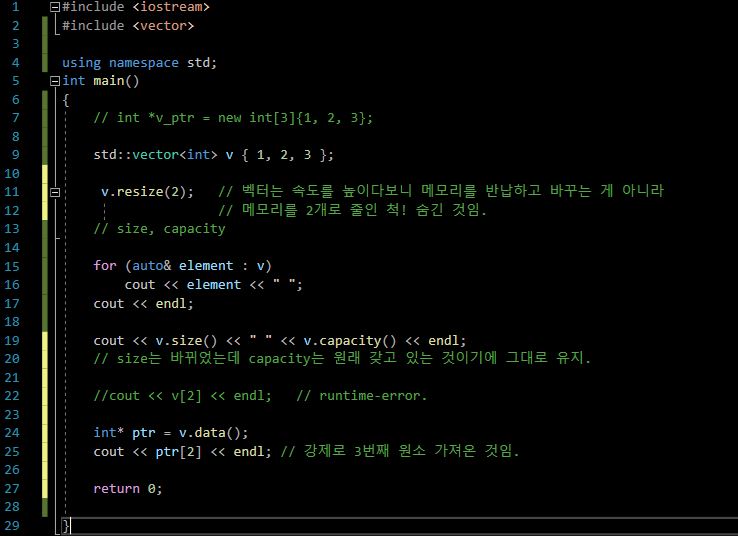This screenshot has height=536, width=738.
Task: Click line number 11 in gutter
Action: [x=12, y=192]
